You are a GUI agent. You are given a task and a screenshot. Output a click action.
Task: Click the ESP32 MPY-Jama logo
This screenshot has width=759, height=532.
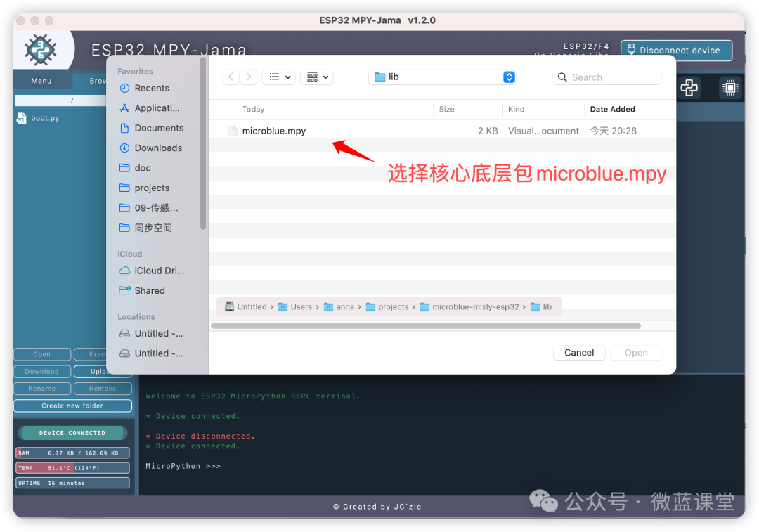[40, 50]
